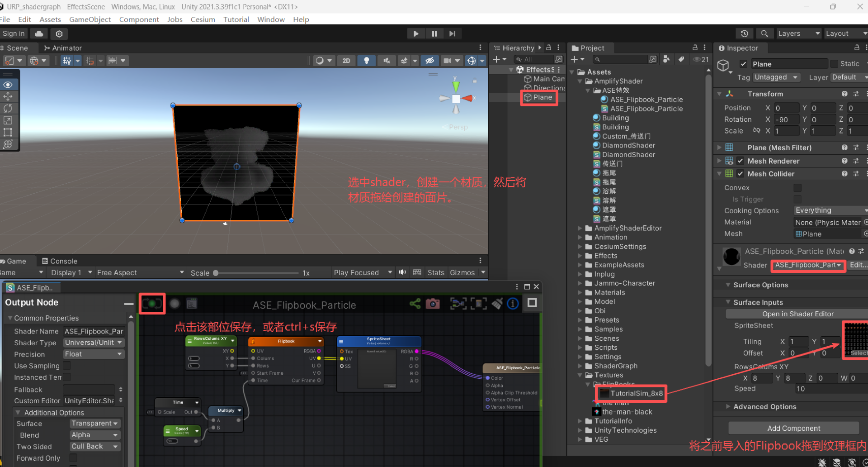This screenshot has width=868, height=467.
Task: Click the scene camera settings icon
Action: 447,61
